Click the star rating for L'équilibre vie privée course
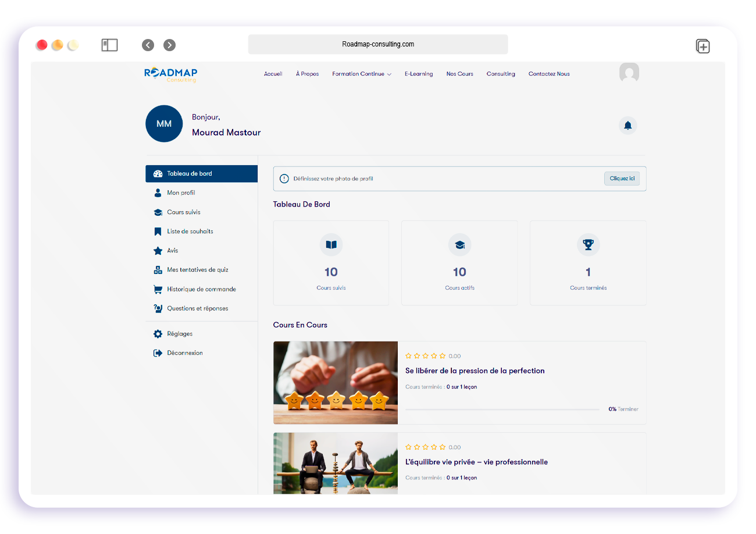The width and height of the screenshot is (756, 534). coord(425,447)
